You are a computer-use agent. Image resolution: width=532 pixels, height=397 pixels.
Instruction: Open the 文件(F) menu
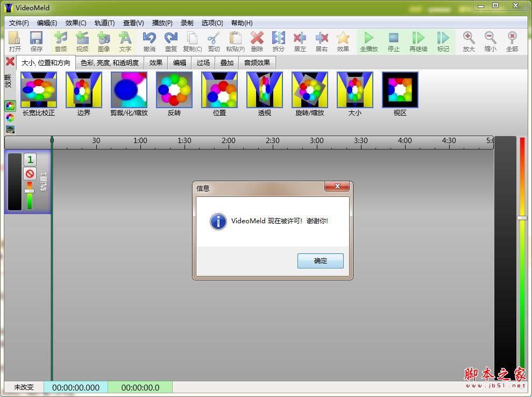click(19, 23)
